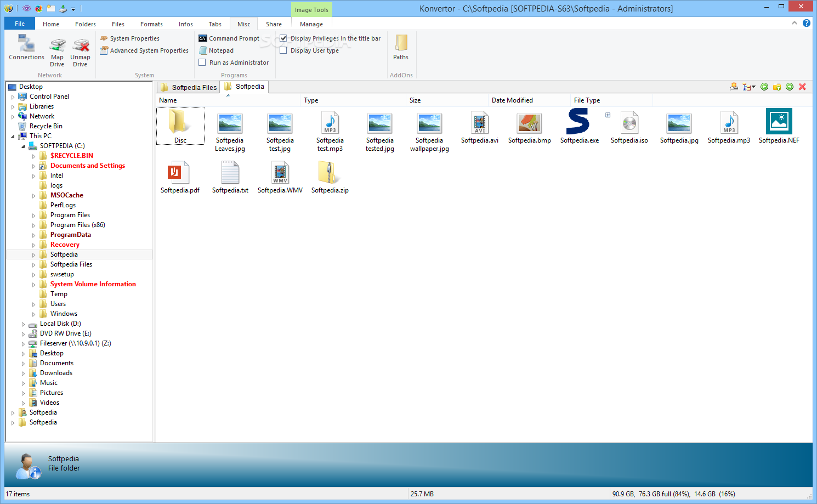The height and width of the screenshot is (504, 817).
Task: Sort by the Name column header
Action: click(x=229, y=100)
